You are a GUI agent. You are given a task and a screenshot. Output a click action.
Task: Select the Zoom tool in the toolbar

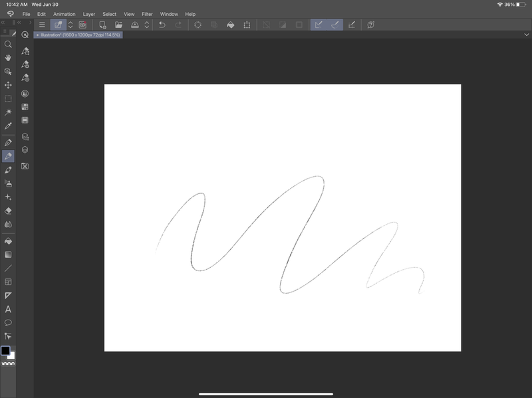[x=9, y=45]
